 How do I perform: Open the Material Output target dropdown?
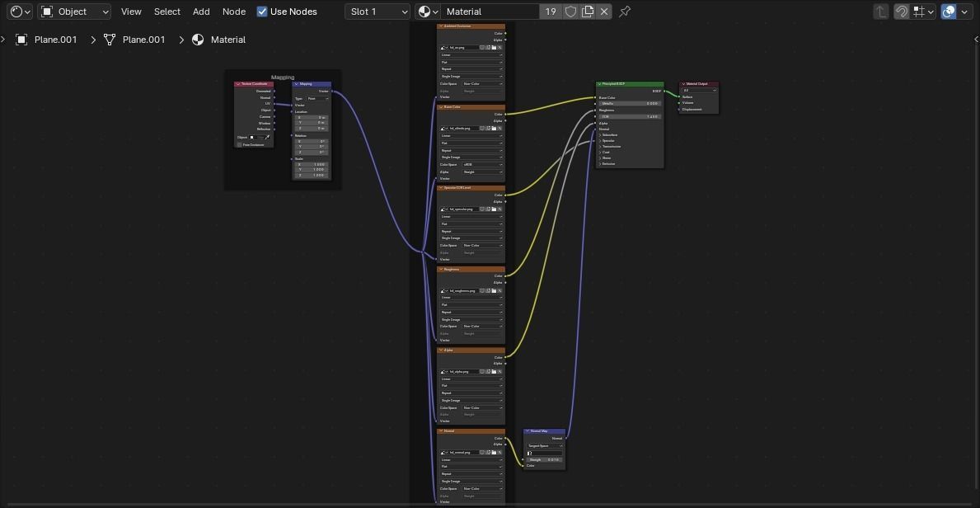click(x=700, y=90)
